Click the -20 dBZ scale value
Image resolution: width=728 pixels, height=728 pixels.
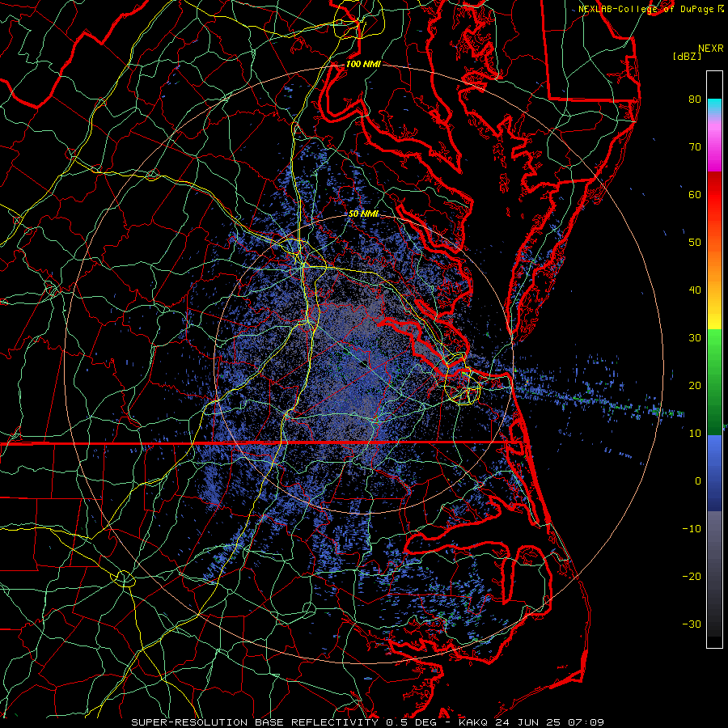(x=692, y=577)
